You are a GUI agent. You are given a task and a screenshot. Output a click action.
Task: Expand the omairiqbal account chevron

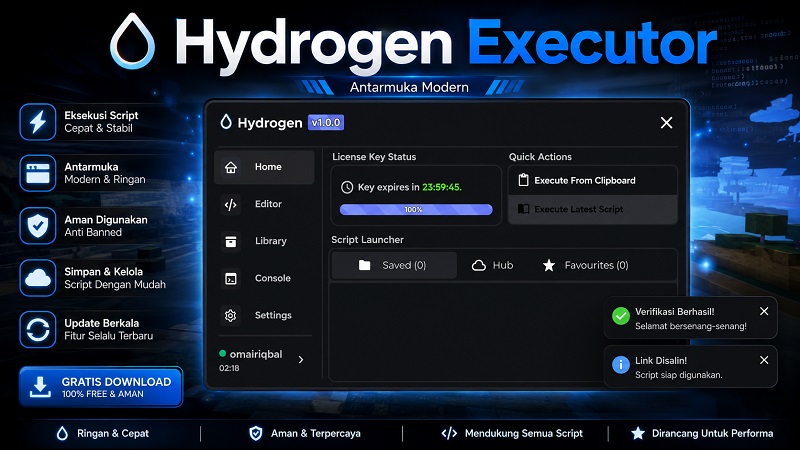point(301,360)
